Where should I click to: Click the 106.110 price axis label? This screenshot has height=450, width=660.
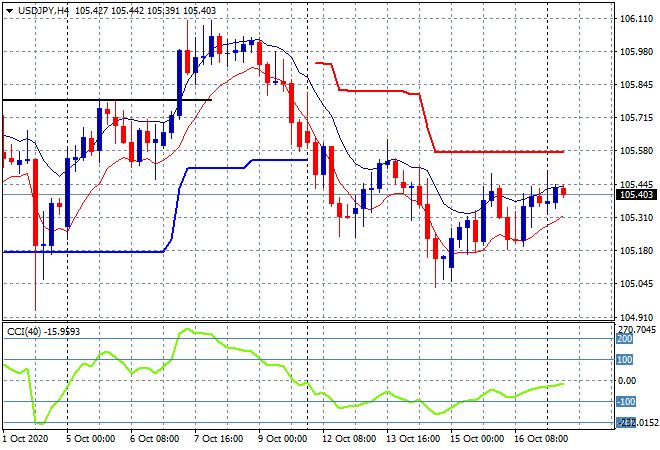point(636,19)
